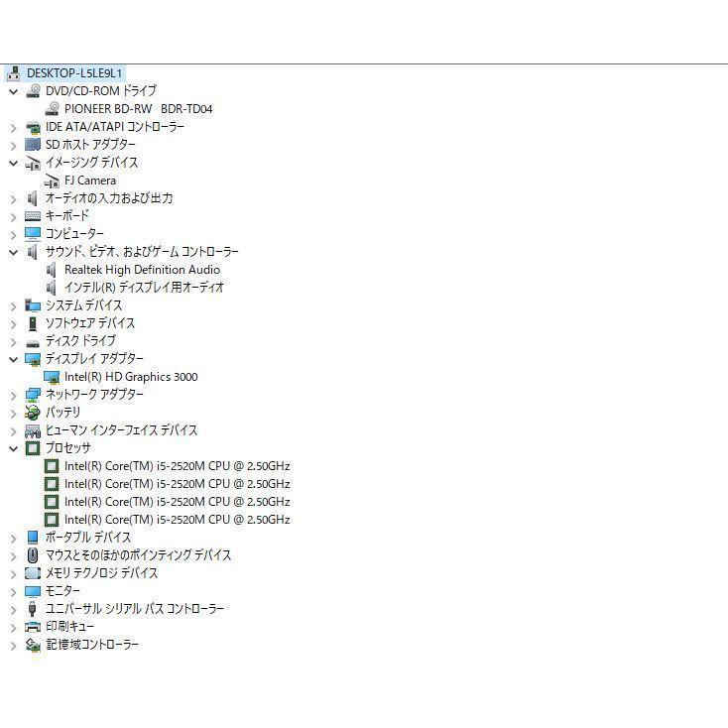728x728 pixels.
Task: Collapse the プロセッサ node
Action: 14,448
